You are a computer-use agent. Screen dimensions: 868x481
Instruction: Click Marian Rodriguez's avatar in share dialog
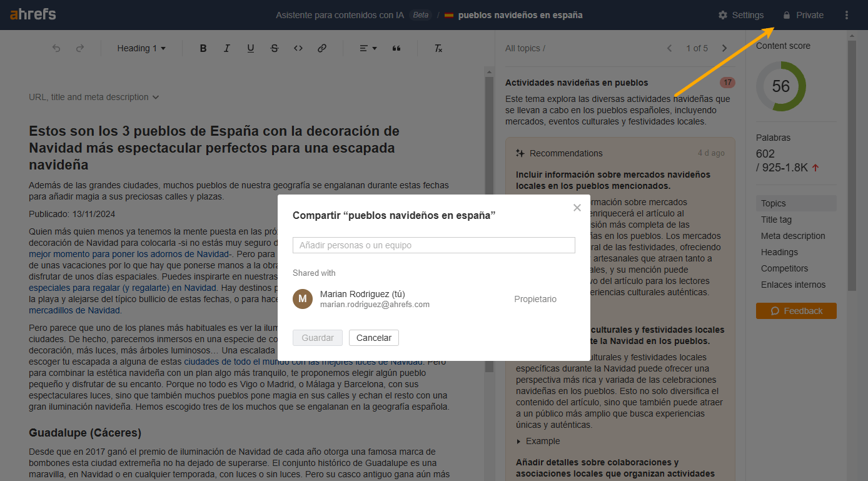point(303,299)
